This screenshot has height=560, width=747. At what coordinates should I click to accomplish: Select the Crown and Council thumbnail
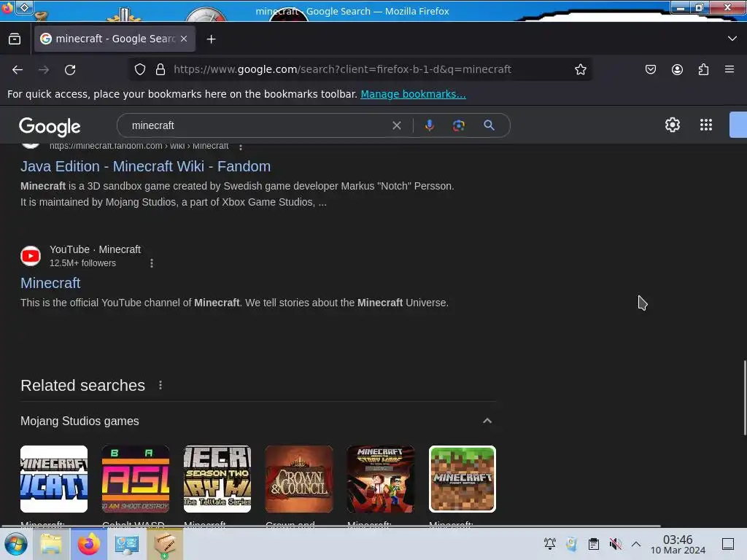(x=298, y=479)
